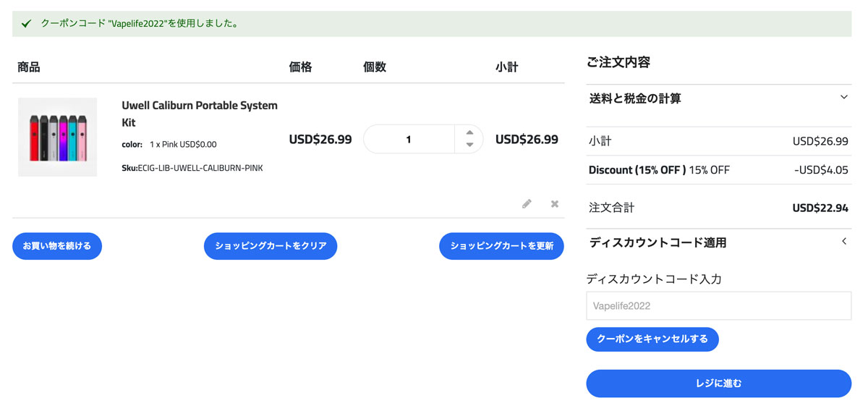868x411 pixels.
Task: Collapse discount code section chevron
Action: coord(844,242)
